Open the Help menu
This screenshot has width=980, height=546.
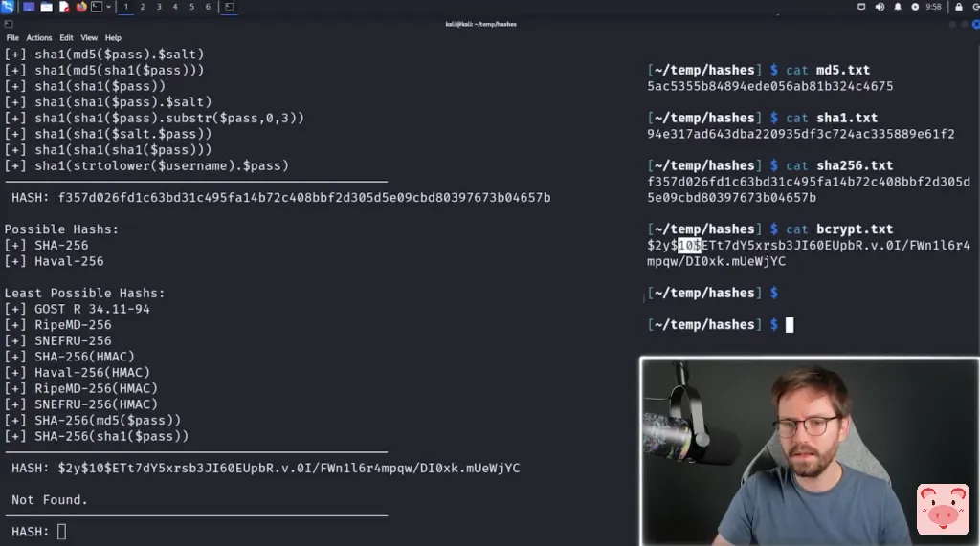(x=113, y=38)
